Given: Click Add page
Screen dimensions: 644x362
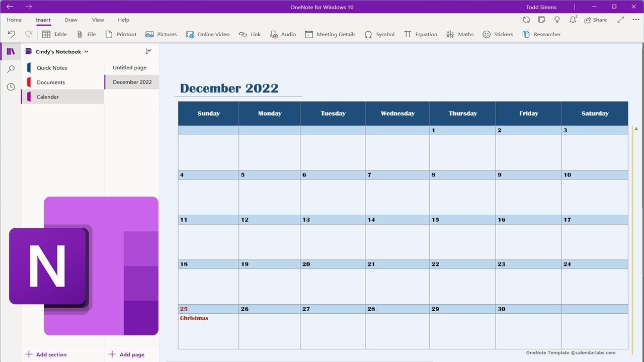Looking at the screenshot, I should click(127, 354).
